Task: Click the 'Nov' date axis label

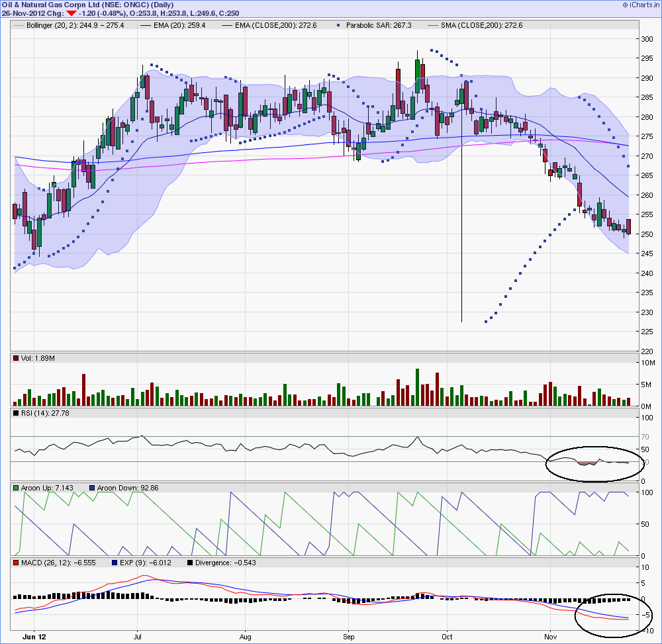Action: pyautogui.click(x=551, y=637)
